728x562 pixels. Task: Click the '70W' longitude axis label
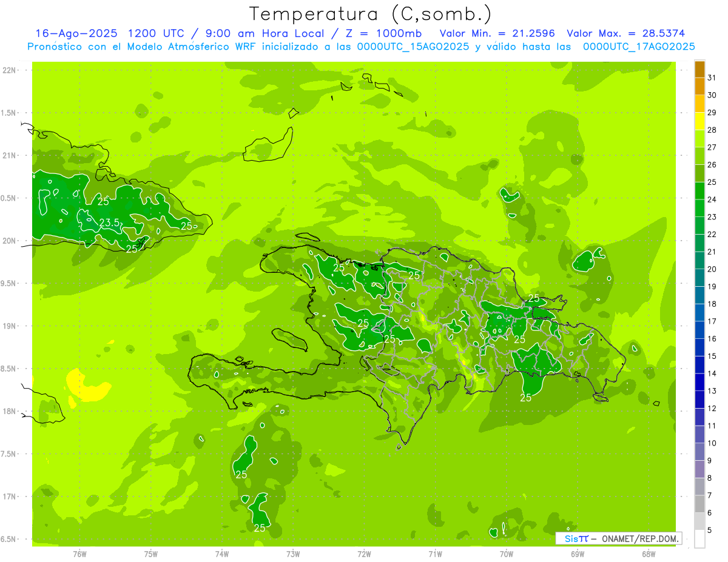[x=507, y=554]
